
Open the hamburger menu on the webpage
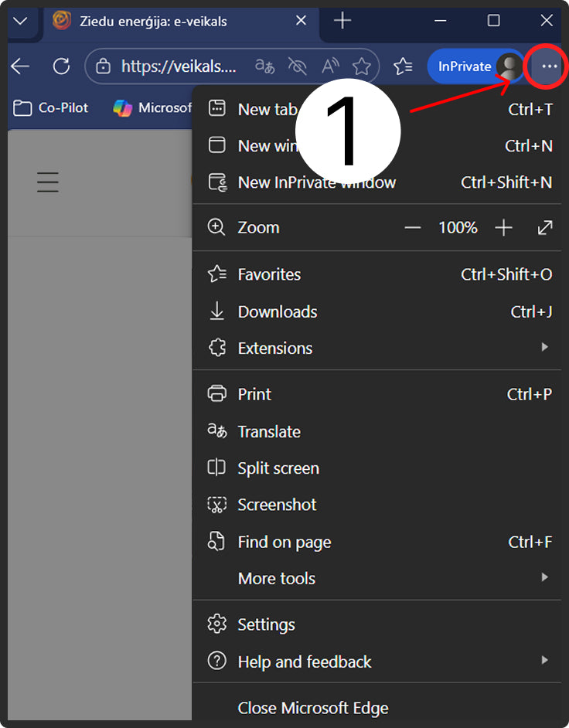48,182
